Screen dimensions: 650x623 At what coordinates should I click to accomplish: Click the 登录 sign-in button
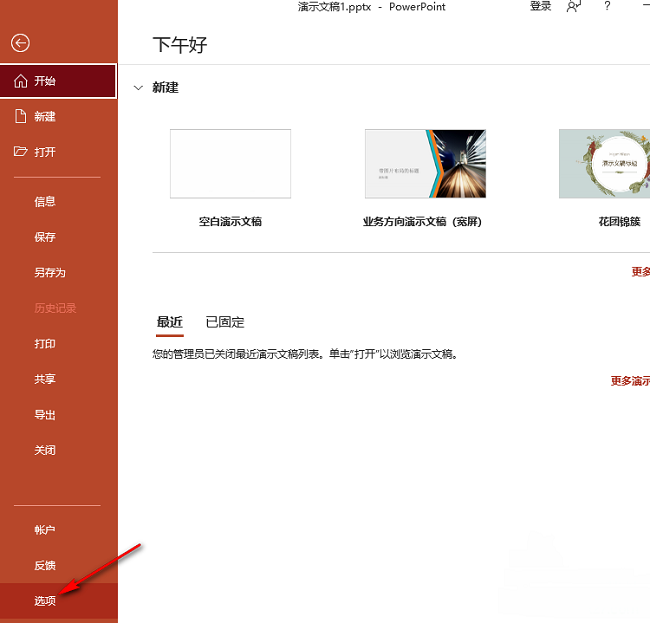pos(540,7)
